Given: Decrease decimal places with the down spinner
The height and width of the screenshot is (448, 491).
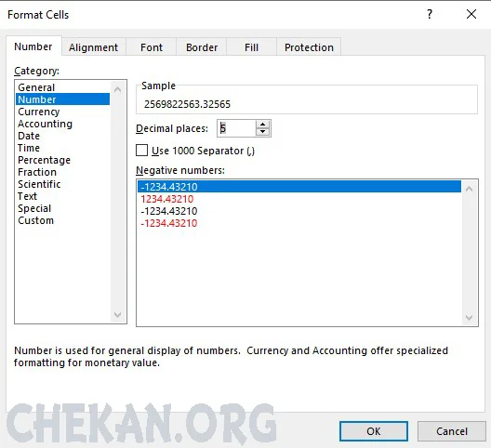Looking at the screenshot, I should (263, 132).
